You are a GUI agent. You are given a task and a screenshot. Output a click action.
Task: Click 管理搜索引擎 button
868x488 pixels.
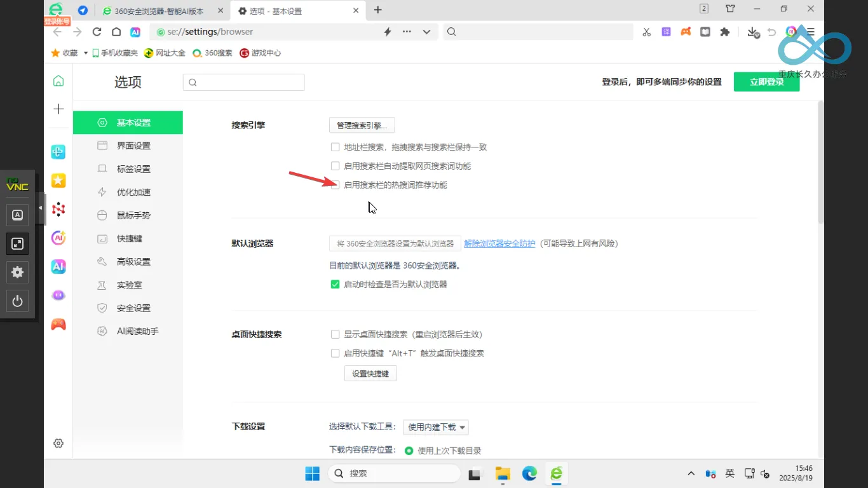362,125
